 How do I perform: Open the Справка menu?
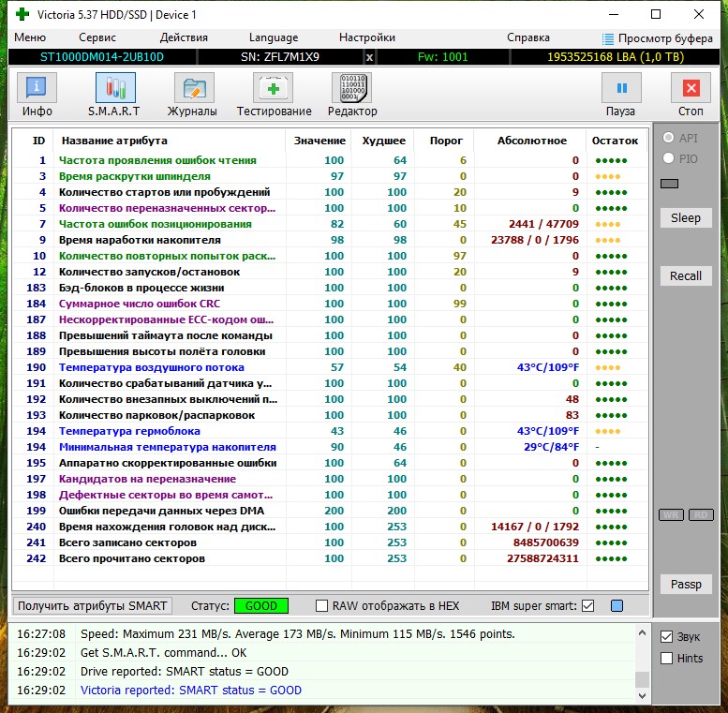tap(527, 37)
